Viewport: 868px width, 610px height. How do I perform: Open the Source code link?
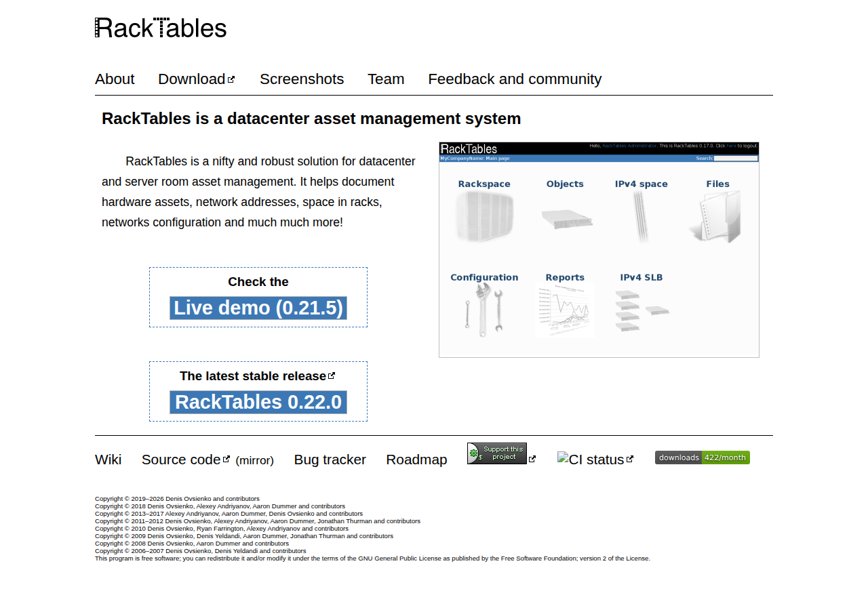coord(181,460)
